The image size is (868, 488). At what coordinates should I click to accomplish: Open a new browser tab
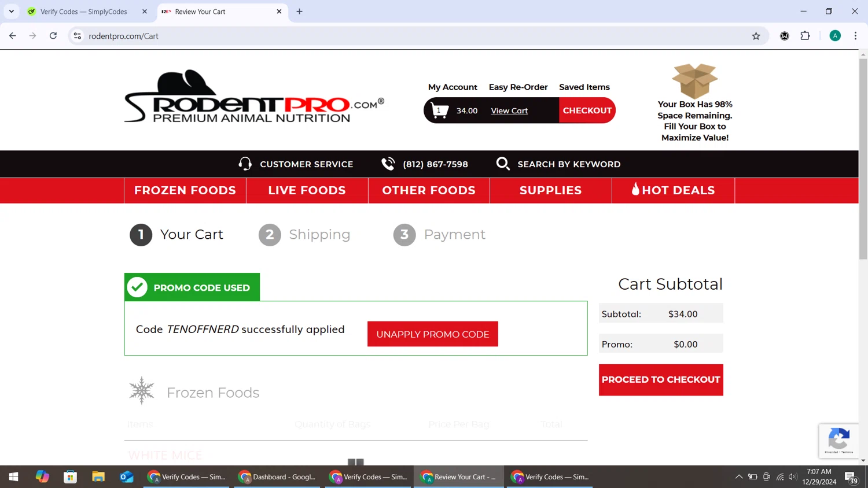point(299,12)
